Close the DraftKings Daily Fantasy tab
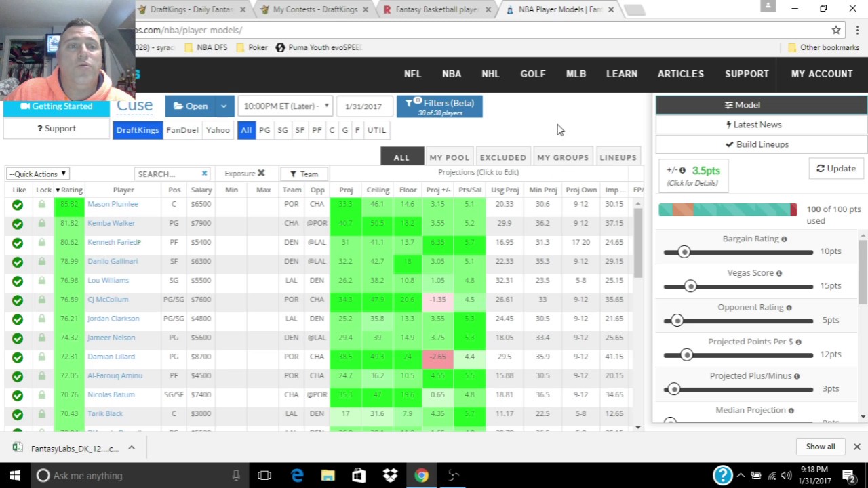The height and width of the screenshot is (488, 868). coord(243,9)
